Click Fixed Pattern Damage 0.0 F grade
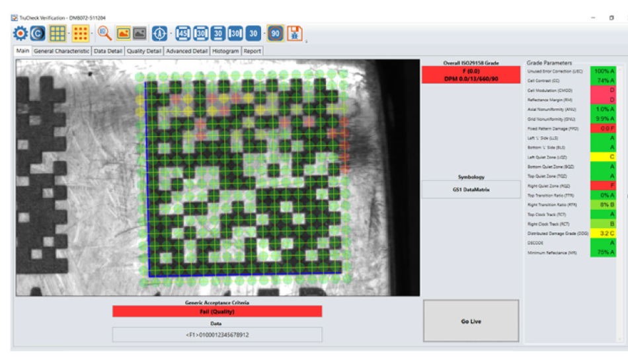628x364 pixels. pyautogui.click(x=603, y=129)
